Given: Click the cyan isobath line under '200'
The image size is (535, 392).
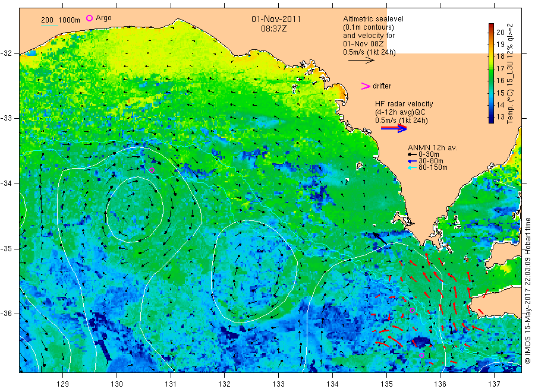Looking at the screenshot, I should [x=49, y=26].
